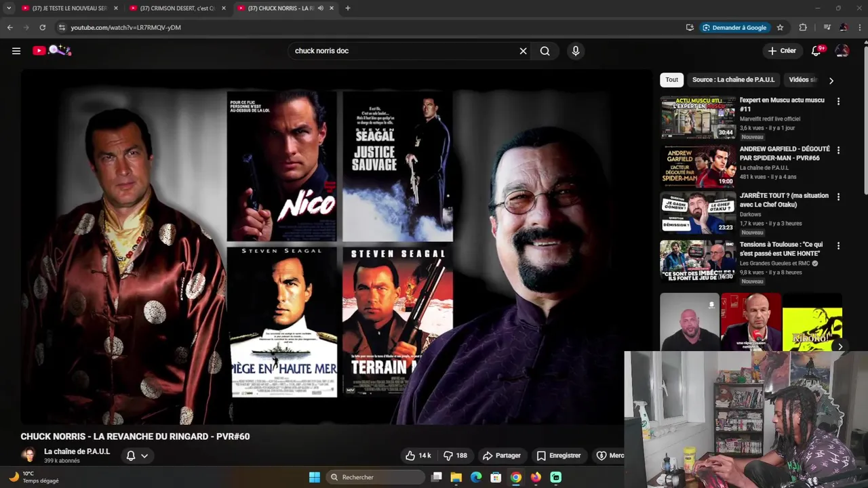Viewport: 868px width, 488px height.
Task: Launch Firefox from taskbar
Action: coord(536,477)
